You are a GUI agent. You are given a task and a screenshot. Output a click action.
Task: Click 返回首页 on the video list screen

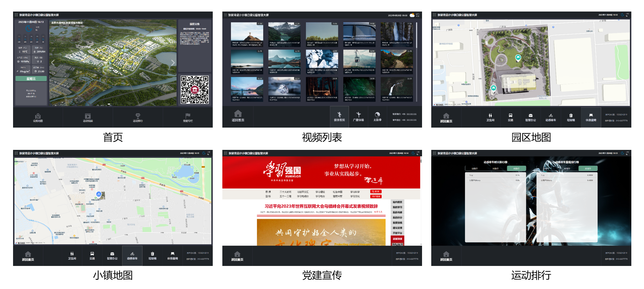point(238,116)
